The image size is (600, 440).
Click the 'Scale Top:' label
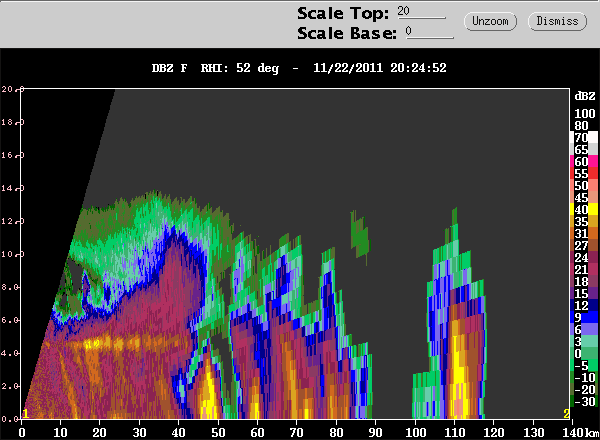pos(343,13)
